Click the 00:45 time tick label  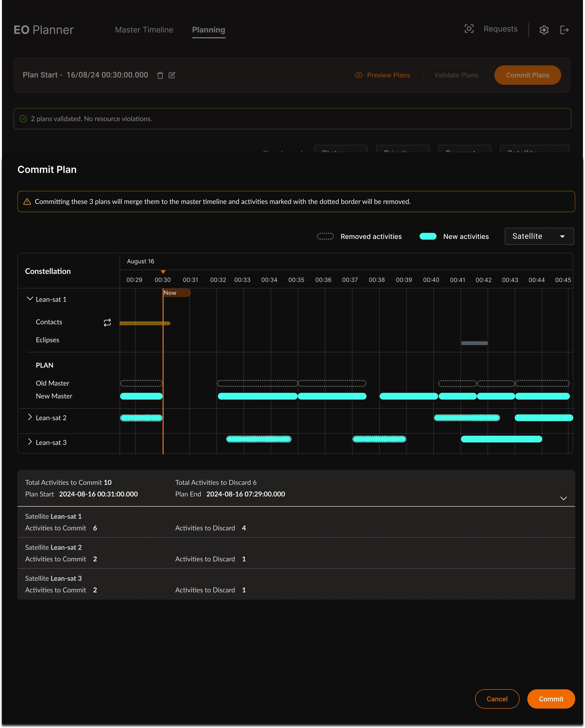(x=563, y=280)
